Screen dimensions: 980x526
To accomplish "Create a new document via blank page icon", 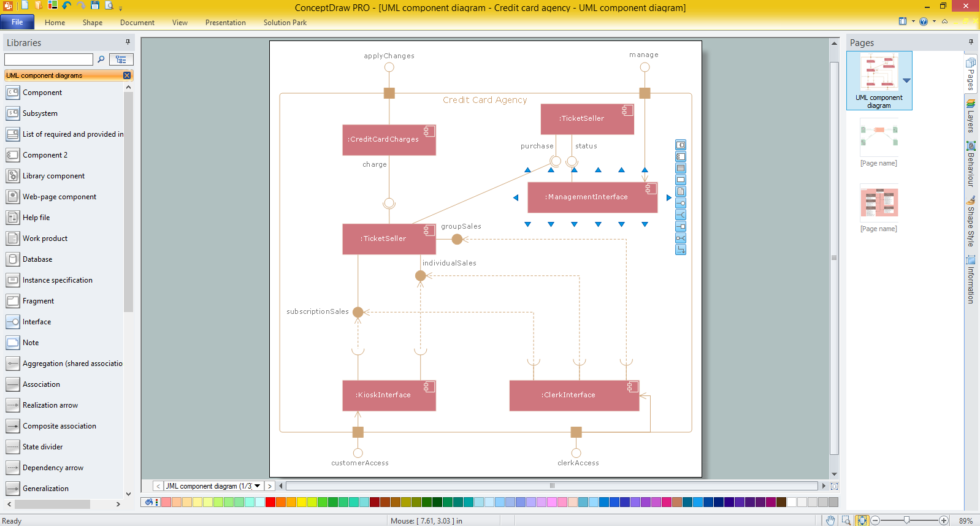I will pyautogui.click(x=25, y=6).
